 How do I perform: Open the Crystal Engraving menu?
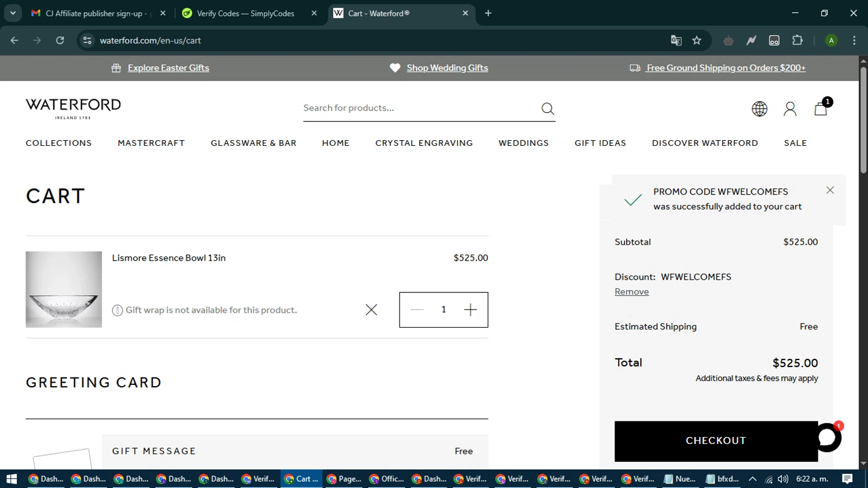pyautogui.click(x=424, y=143)
